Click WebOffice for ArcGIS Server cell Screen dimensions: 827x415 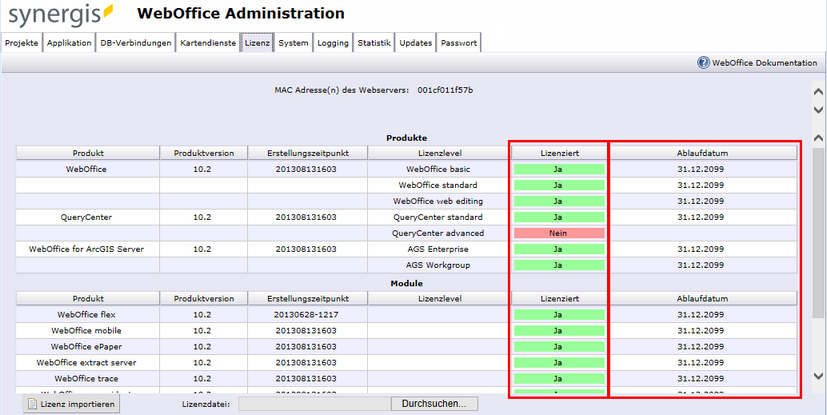[x=86, y=249]
